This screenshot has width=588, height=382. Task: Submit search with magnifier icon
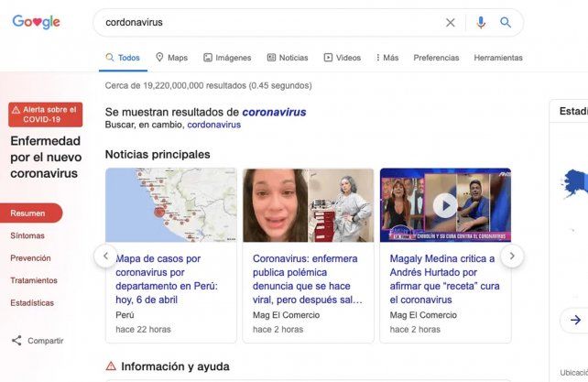pos(506,23)
